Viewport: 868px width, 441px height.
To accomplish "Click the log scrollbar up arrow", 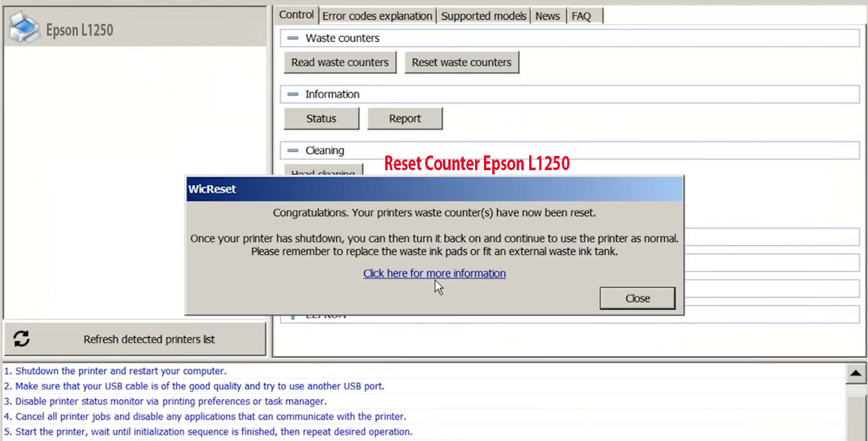I will [856, 373].
